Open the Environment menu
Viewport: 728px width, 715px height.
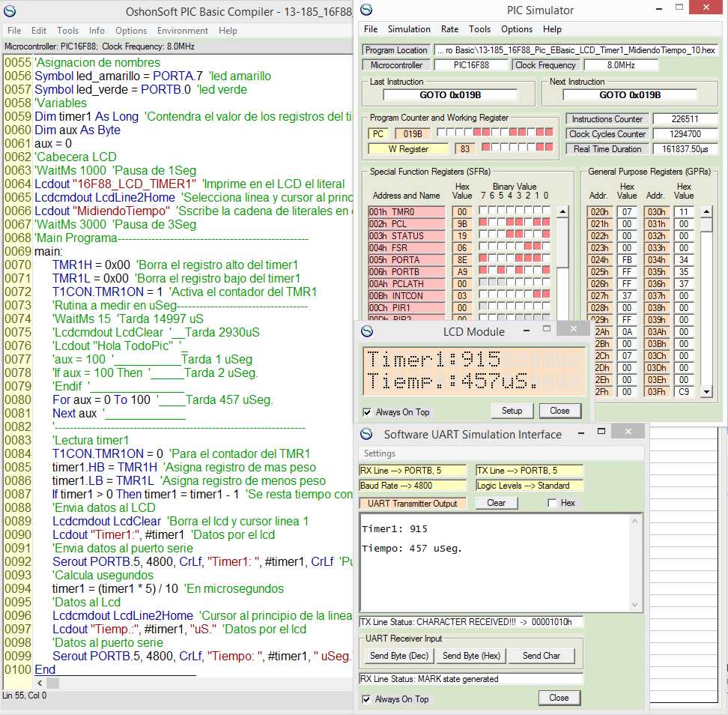183,31
